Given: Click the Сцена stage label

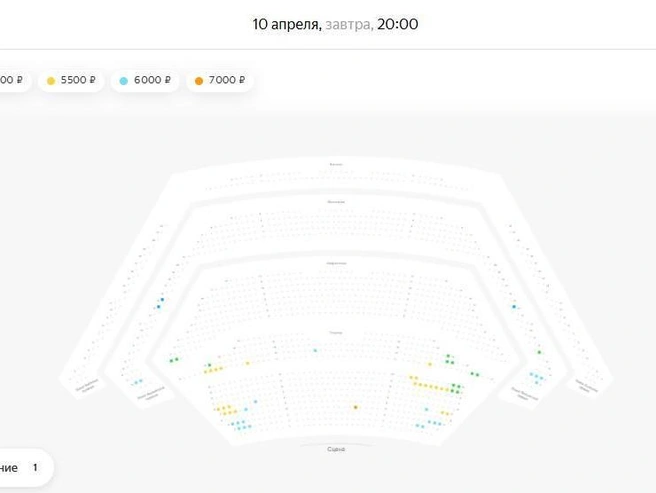Looking at the screenshot, I should pos(336,449).
